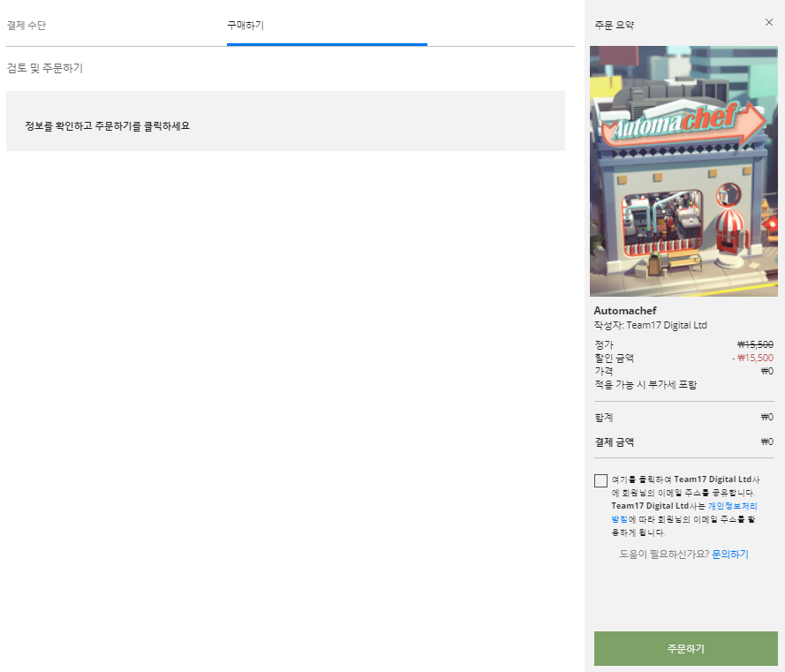
Task: Select the red -₩15,500 discount amount
Action: pos(752,358)
